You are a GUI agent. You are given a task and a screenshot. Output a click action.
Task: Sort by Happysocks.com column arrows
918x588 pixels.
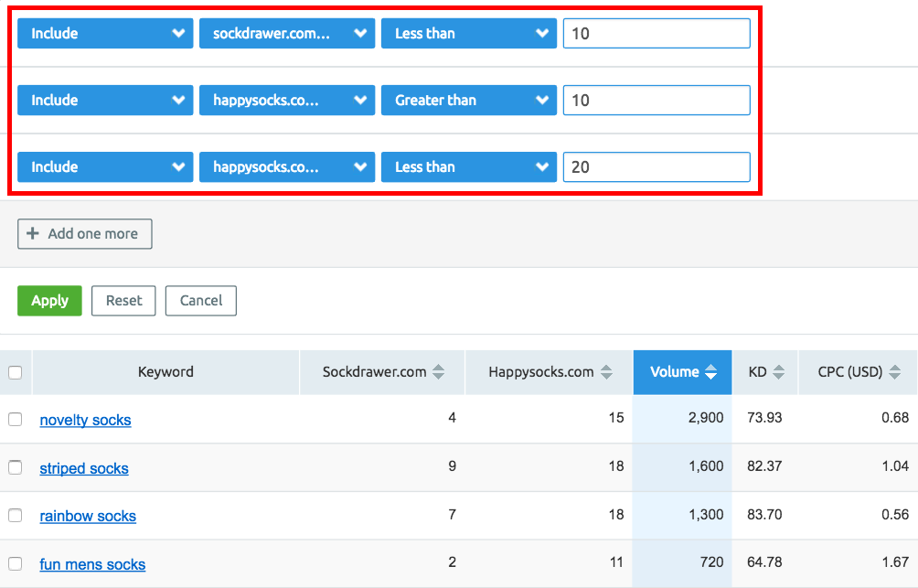[606, 372]
